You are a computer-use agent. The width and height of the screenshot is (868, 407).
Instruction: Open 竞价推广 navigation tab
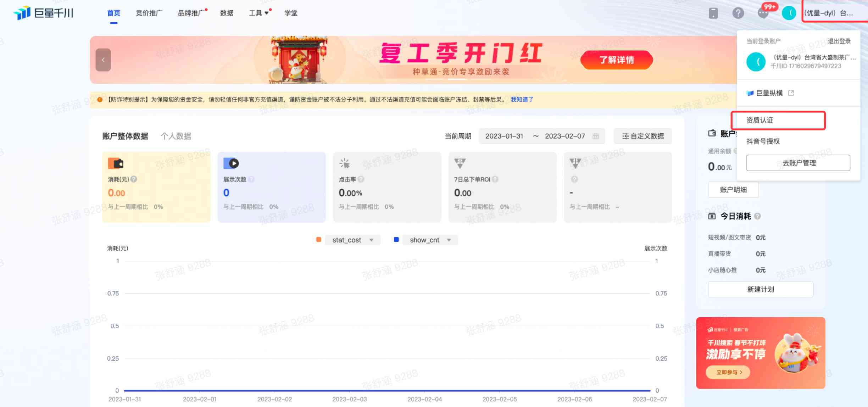(149, 13)
